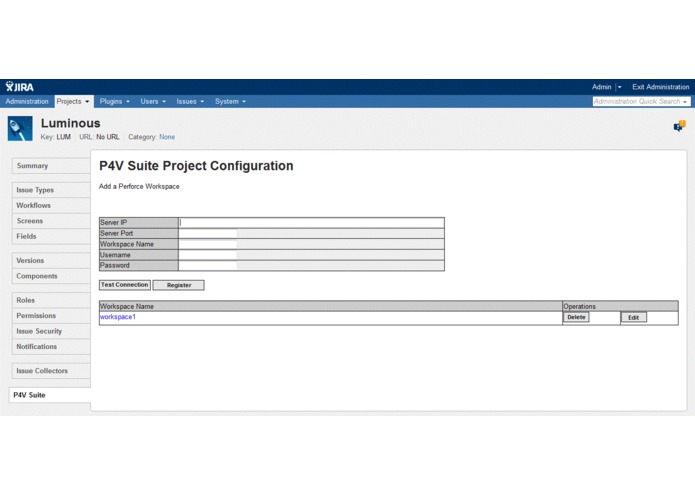Delete workspace1 using Delete button
This screenshot has height=494, width=695.
coord(576,317)
